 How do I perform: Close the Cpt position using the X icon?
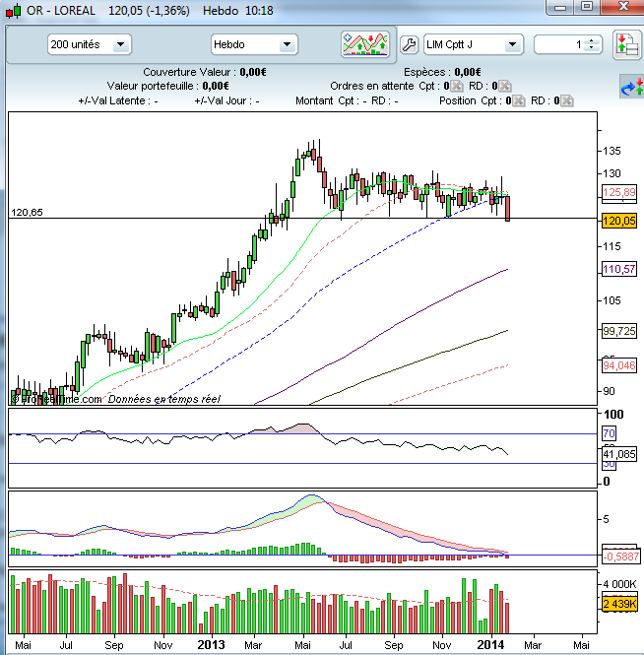tap(519, 100)
